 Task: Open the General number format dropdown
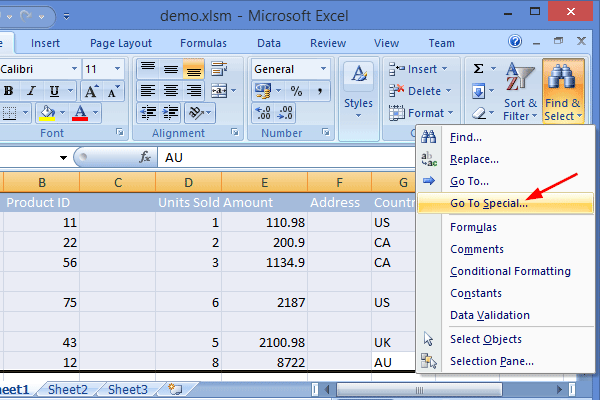click(x=323, y=69)
